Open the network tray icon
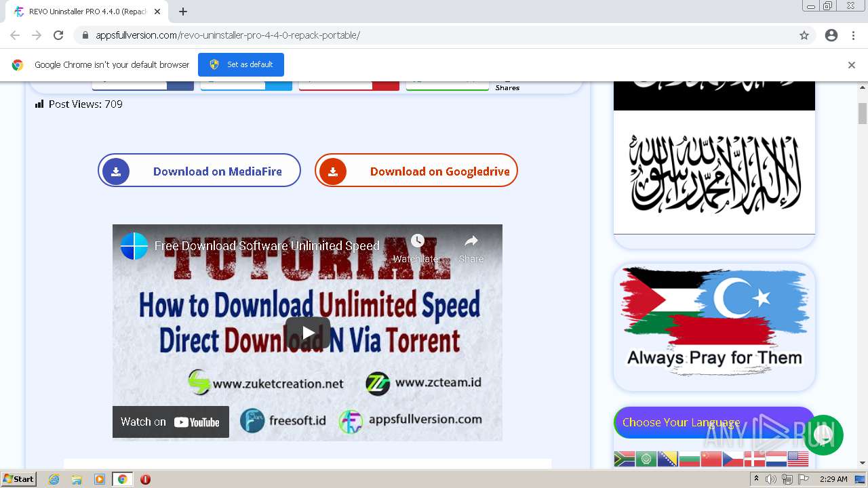 click(x=787, y=479)
